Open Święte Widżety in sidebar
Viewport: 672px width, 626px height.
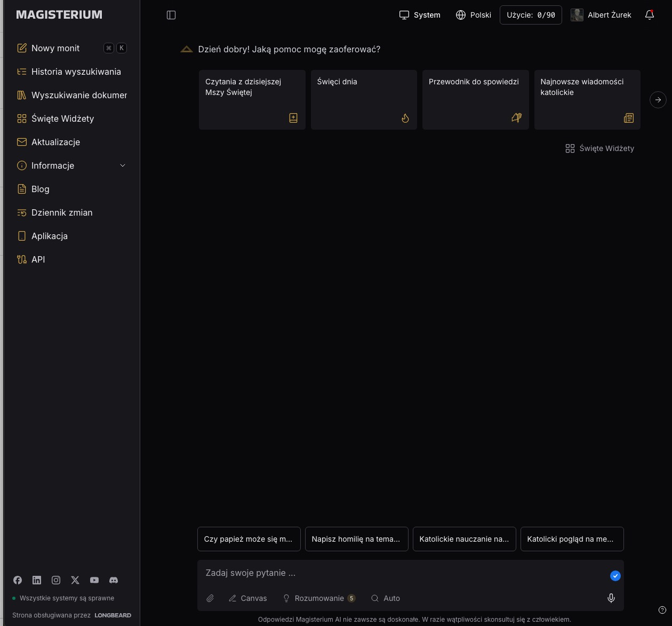click(71, 118)
